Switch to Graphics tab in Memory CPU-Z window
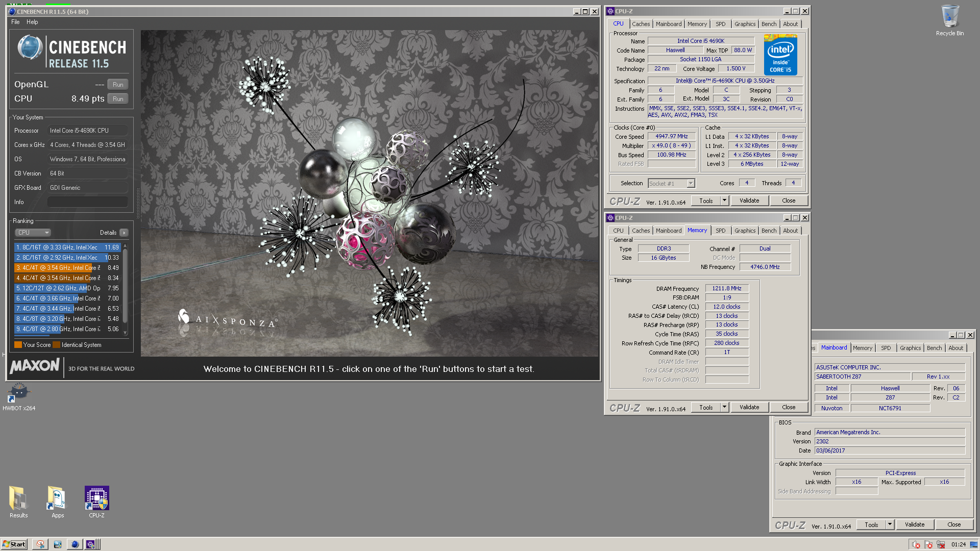 [x=745, y=231]
